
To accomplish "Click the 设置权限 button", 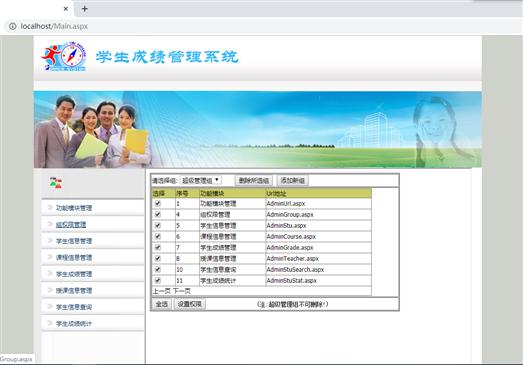I will (189, 304).
